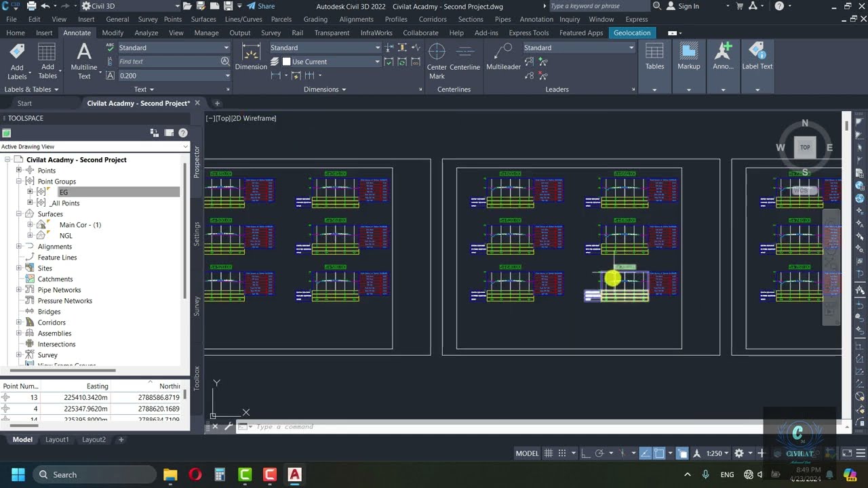Click the Tables panel icon
The width and height of the screenshot is (868, 488).
click(x=654, y=52)
